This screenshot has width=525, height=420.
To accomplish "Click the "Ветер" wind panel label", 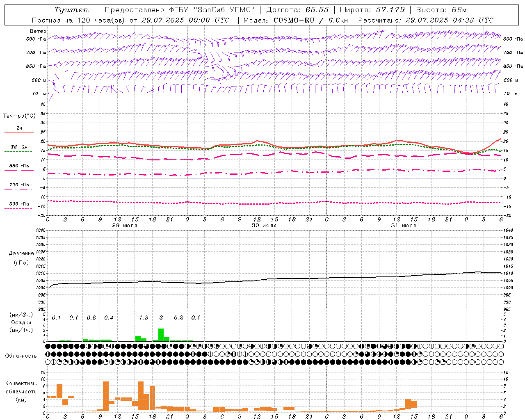I will 38,31.
